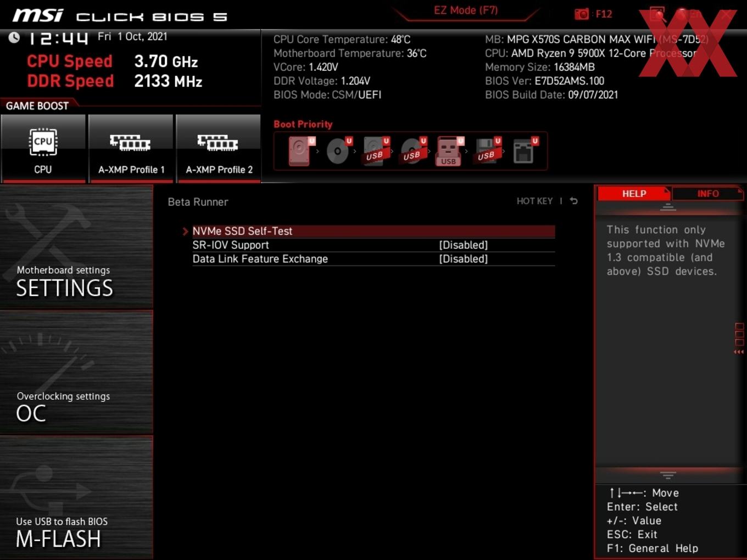Viewport: 747px width, 560px height.
Task: Click the Data Link Feature Exchange label
Action: (x=260, y=259)
